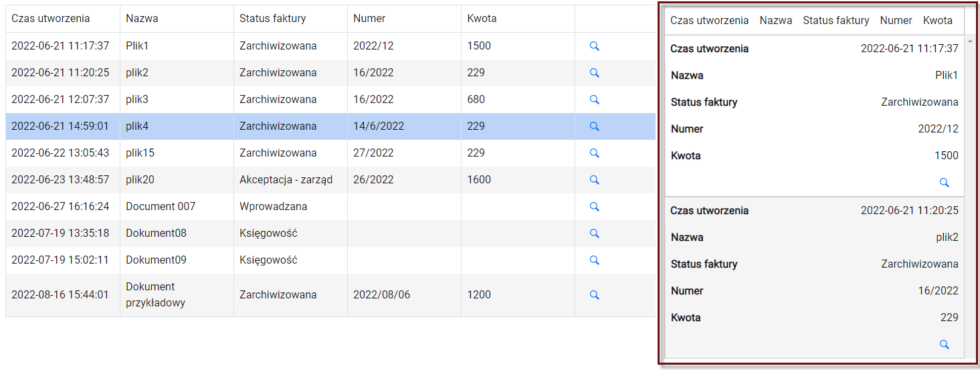The width and height of the screenshot is (980, 370).
Task: Select Status faktury header in mobile panel
Action: pyautogui.click(x=836, y=21)
